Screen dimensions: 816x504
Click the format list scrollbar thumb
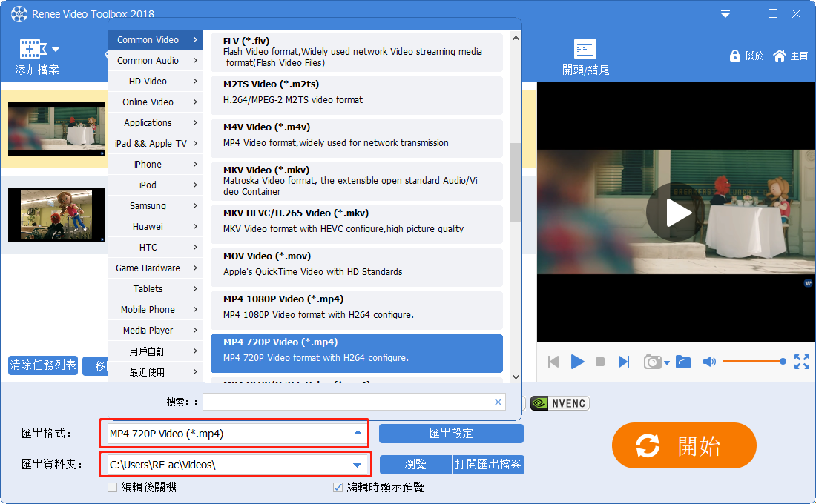point(516,182)
